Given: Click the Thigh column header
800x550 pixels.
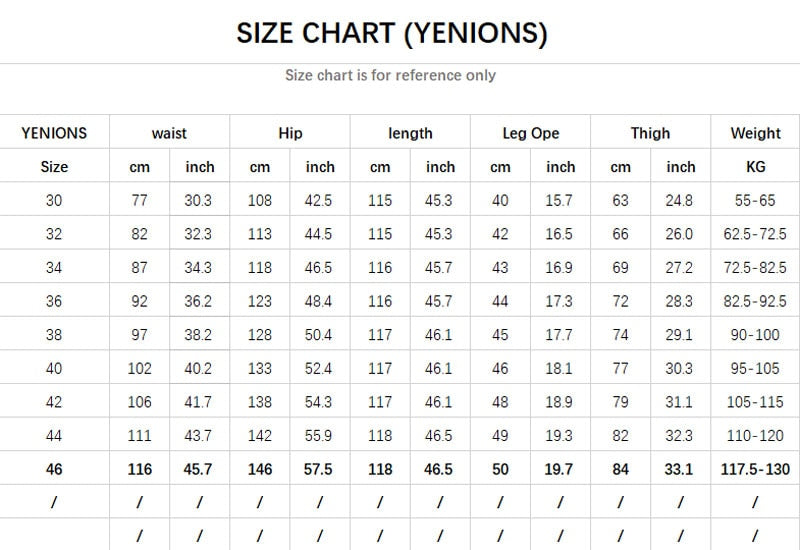Looking at the screenshot, I should pyautogui.click(x=650, y=133).
